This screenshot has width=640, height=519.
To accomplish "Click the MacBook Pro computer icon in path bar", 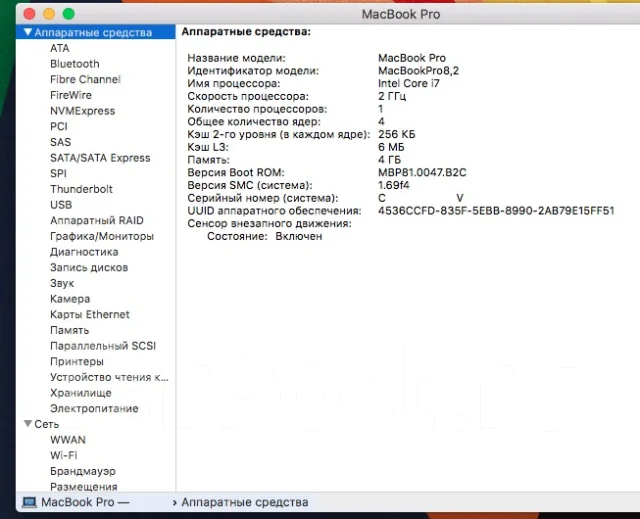I will point(29,502).
